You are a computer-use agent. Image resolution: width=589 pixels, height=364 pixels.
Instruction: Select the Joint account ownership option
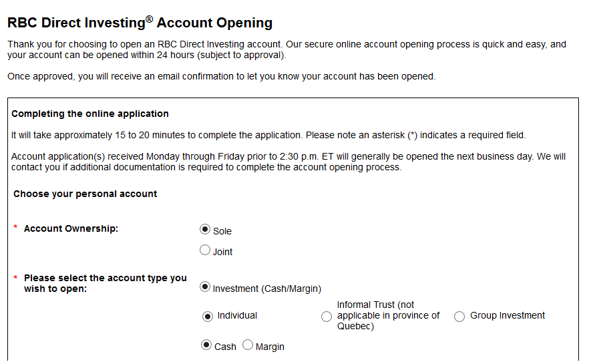(205, 250)
